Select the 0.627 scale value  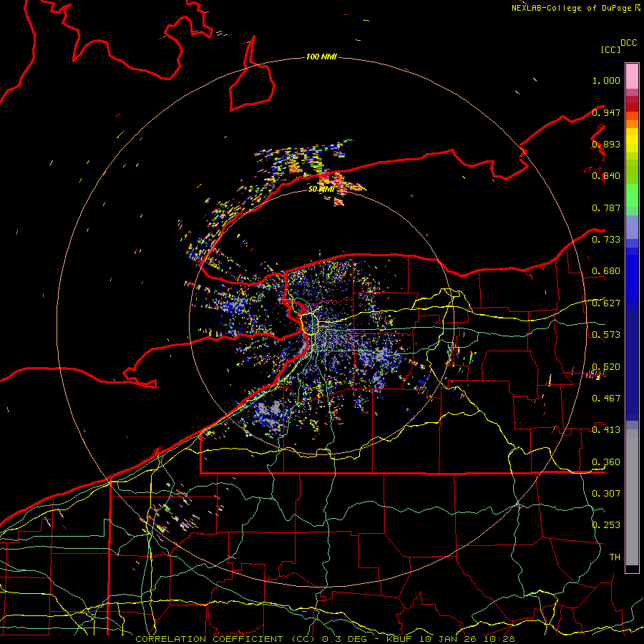606,303
